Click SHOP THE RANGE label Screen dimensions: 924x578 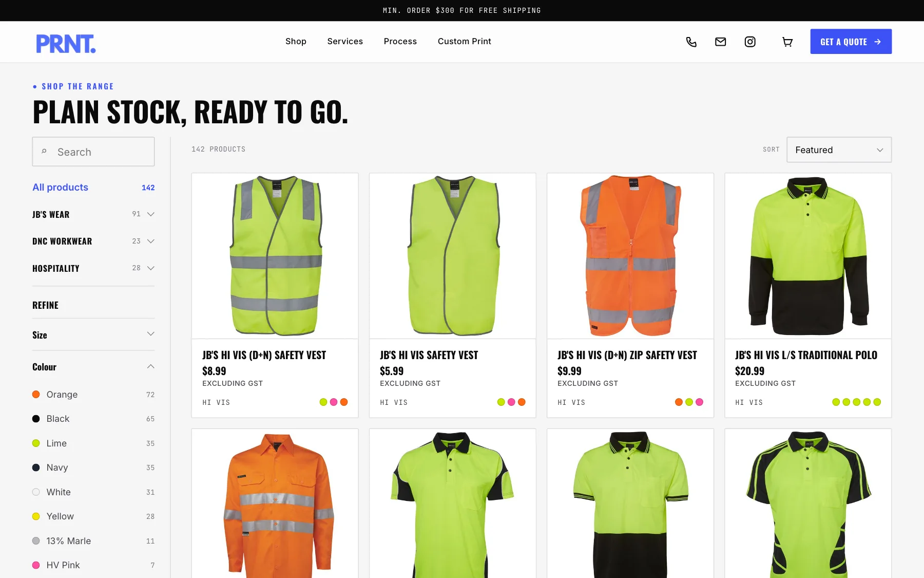pyautogui.click(x=78, y=86)
